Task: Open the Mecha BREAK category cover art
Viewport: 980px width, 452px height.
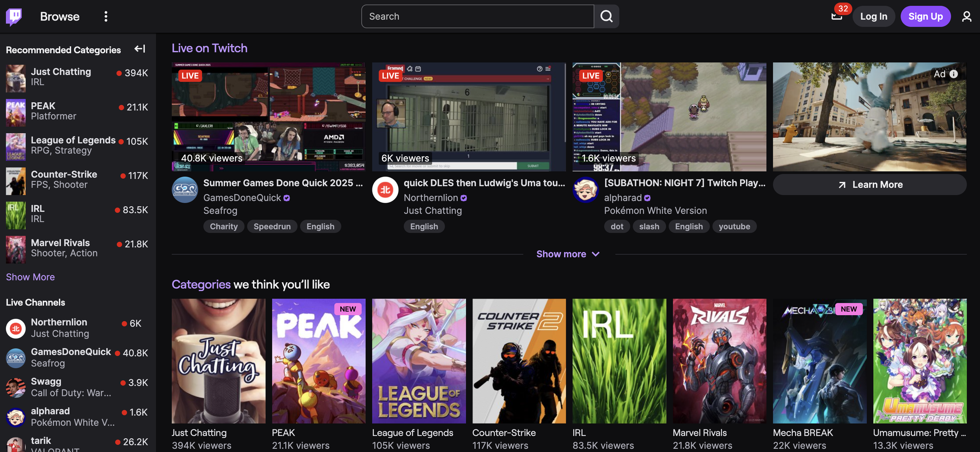Action: click(819, 361)
